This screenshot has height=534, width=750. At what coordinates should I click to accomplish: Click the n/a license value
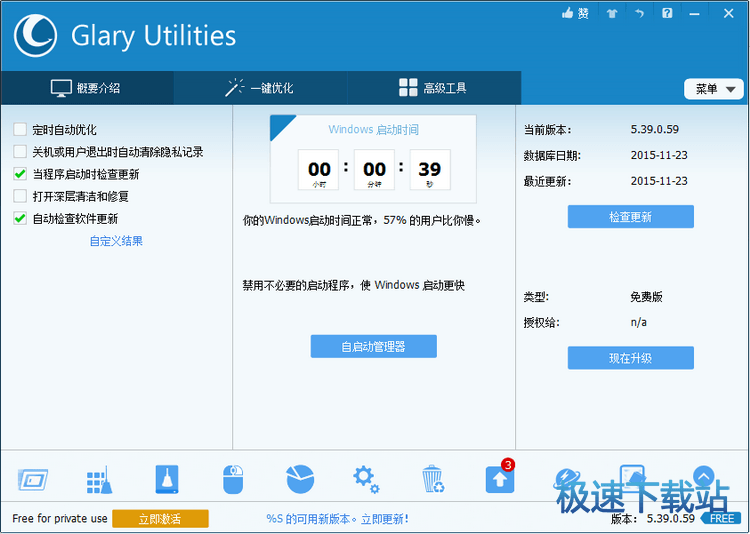point(639,322)
